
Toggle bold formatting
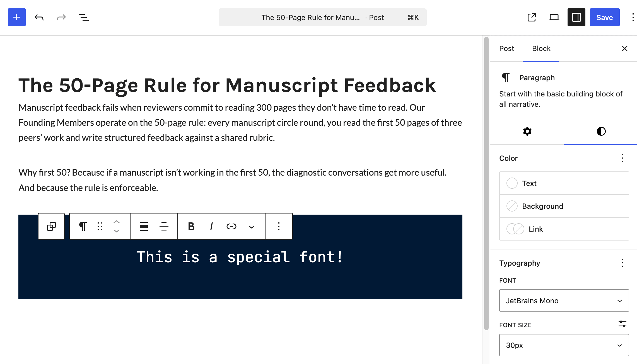click(191, 226)
